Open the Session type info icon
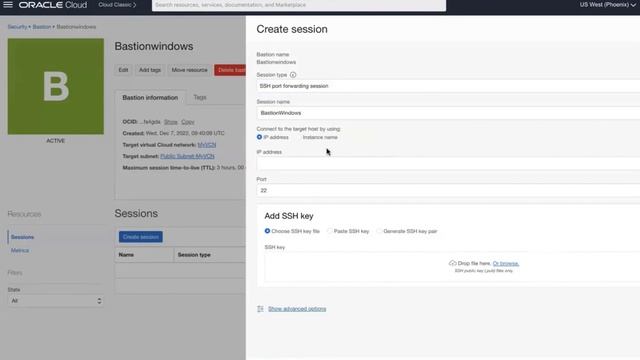640x360 pixels. (293, 75)
